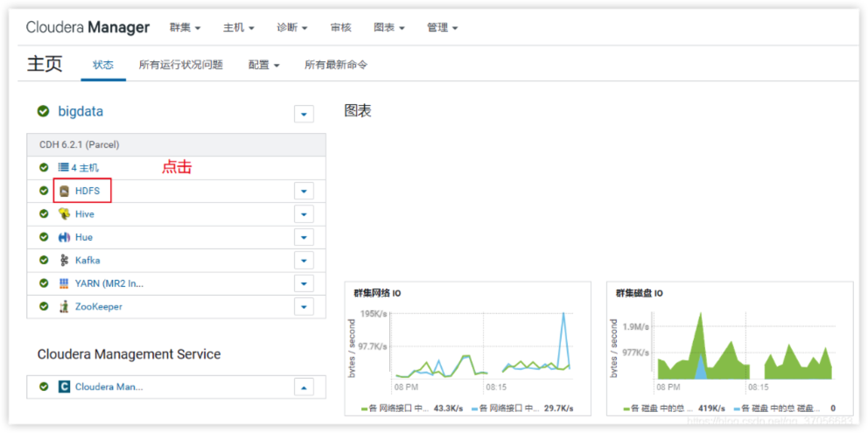Click the 群集网络 IO chart
Image resolution: width=868 pixels, height=433 pixels.
(x=468, y=348)
